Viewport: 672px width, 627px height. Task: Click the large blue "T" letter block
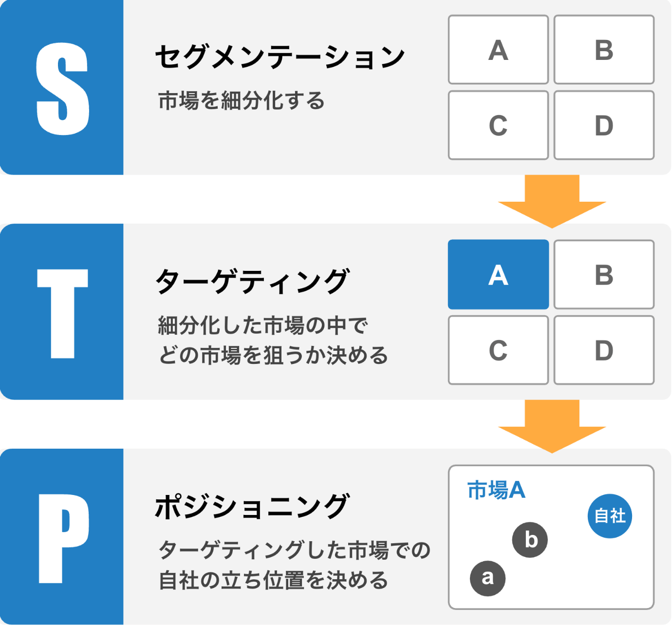[x=62, y=312]
